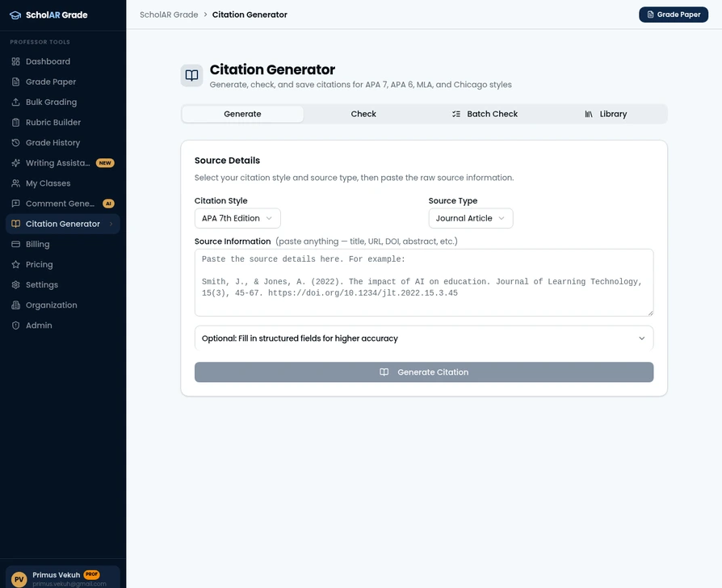Click the ScholAR Grade breadcrumb link

click(169, 15)
